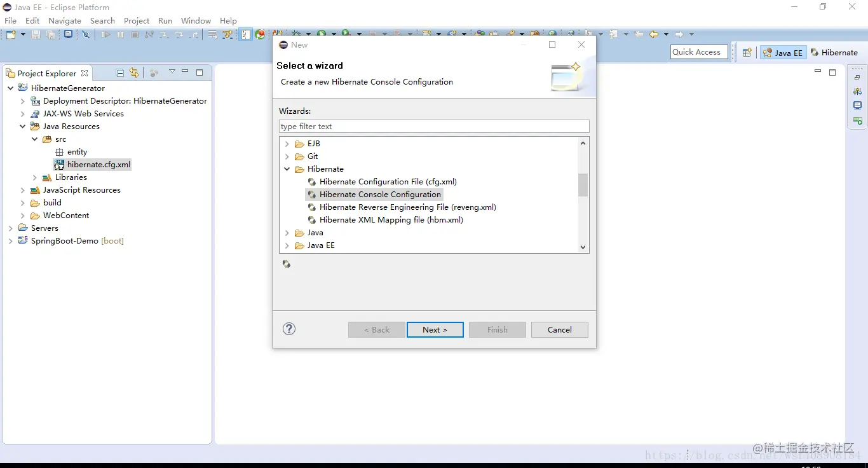
Task: Click the wizard filter text field
Action: pyautogui.click(x=434, y=127)
